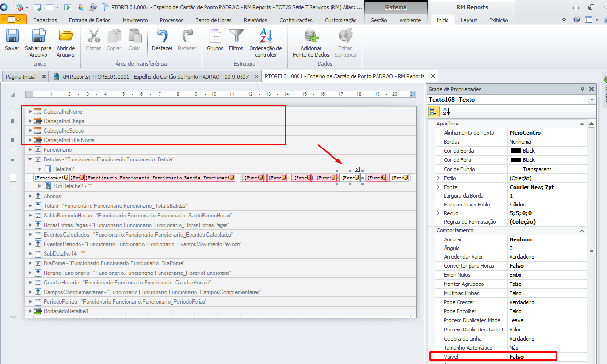Expand the Funcionário band
Image resolution: width=607 pixels, height=364 pixels.
coord(30,150)
